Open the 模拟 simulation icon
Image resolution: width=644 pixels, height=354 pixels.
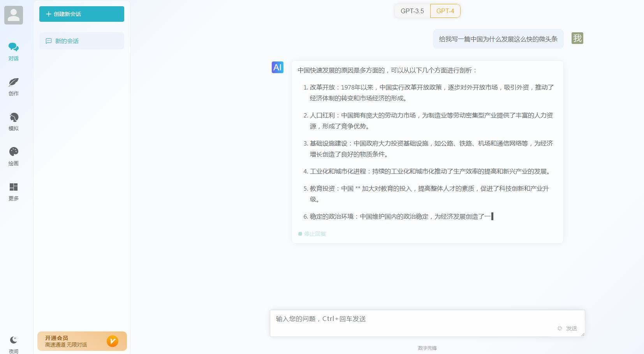point(14,117)
